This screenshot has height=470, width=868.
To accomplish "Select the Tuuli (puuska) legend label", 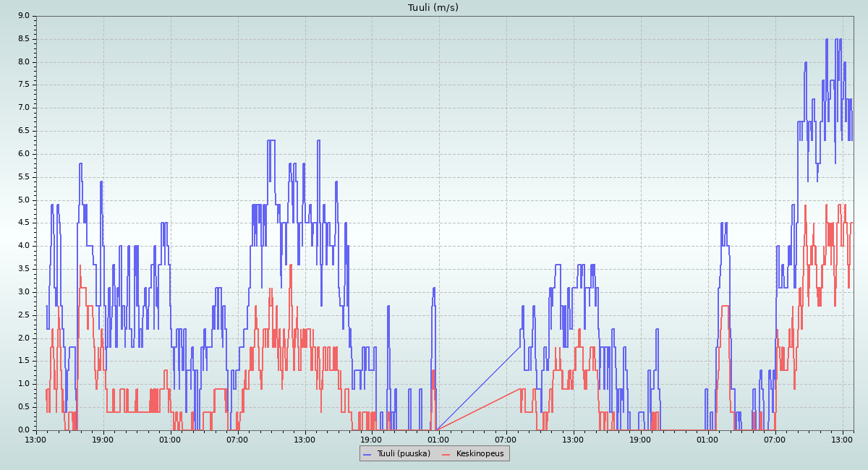I will coord(403,453).
